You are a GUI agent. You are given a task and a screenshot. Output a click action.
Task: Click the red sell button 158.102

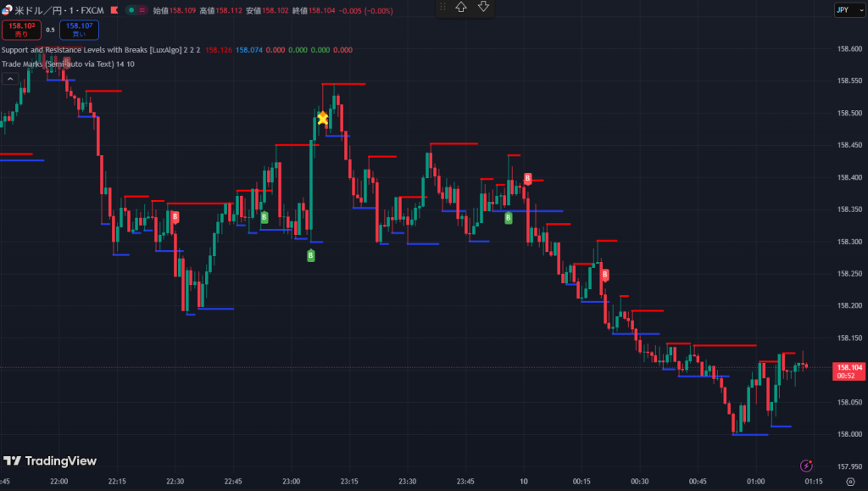pos(21,30)
